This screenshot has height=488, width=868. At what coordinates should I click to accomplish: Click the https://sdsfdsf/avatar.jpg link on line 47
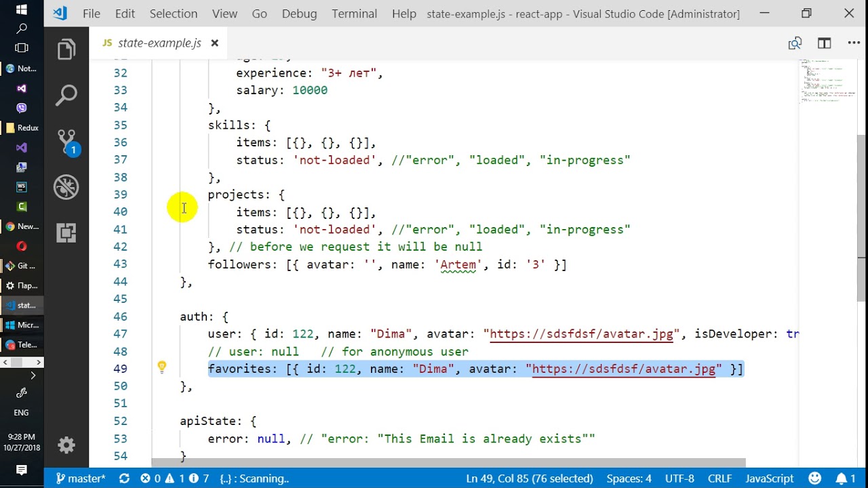[581, 334]
